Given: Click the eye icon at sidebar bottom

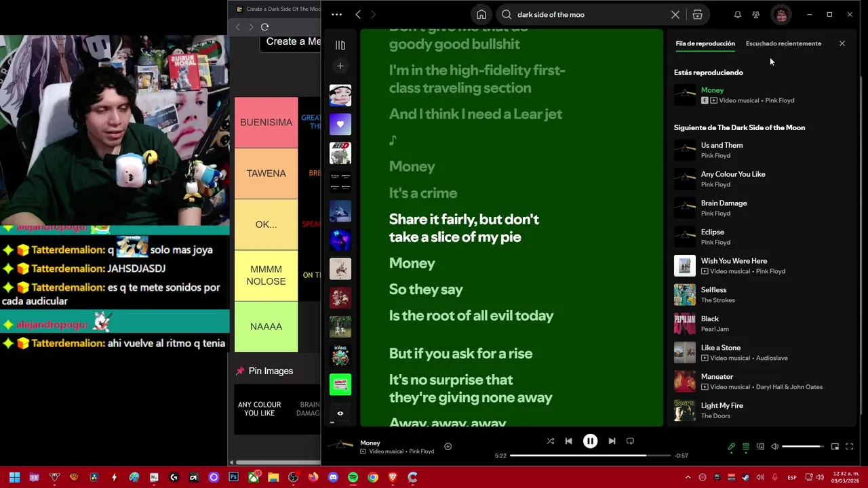Looking at the screenshot, I should tap(340, 413).
